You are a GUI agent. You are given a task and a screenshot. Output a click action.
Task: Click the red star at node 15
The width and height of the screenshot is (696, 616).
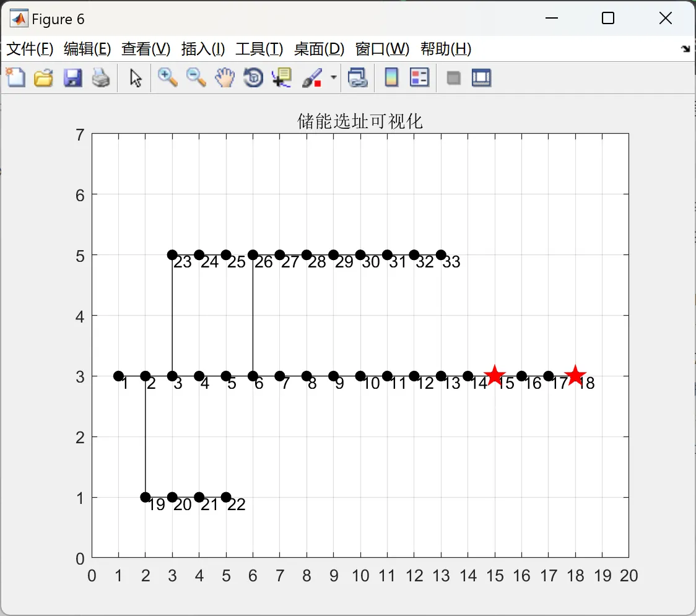coord(495,375)
